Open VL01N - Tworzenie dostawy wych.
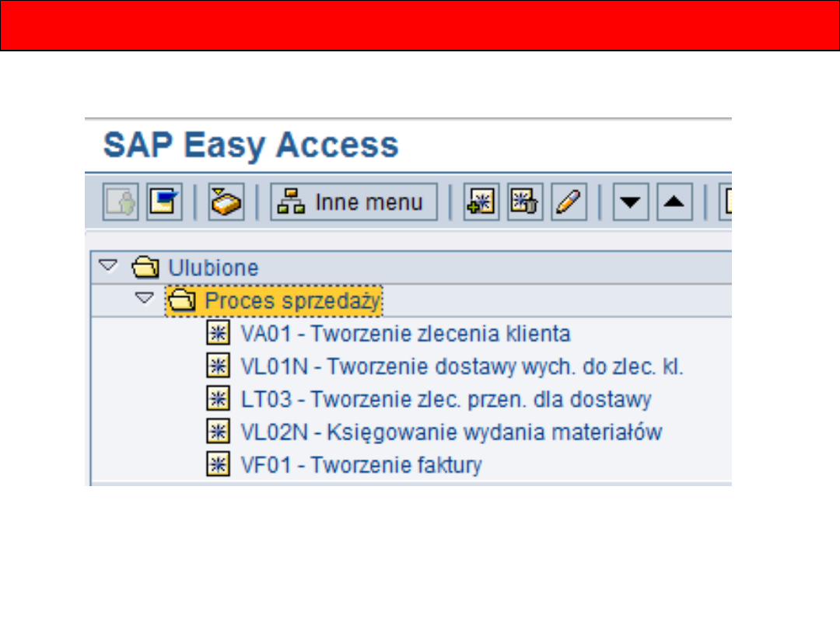840x630 pixels. click(x=462, y=367)
